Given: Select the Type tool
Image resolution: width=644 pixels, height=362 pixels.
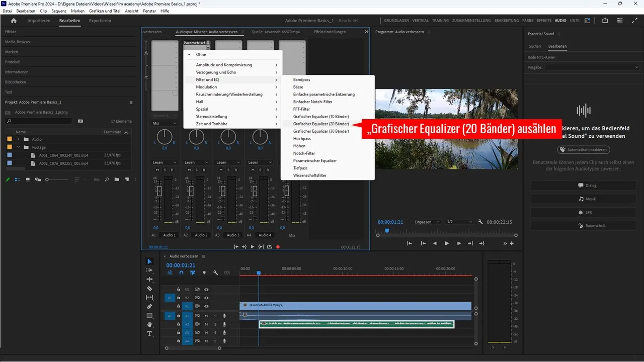Looking at the screenshot, I should [149, 334].
